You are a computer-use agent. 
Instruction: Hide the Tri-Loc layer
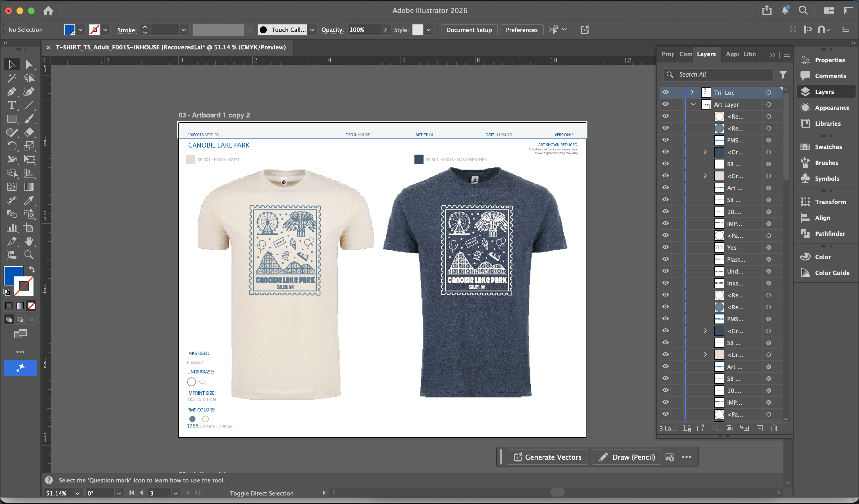[x=665, y=92]
